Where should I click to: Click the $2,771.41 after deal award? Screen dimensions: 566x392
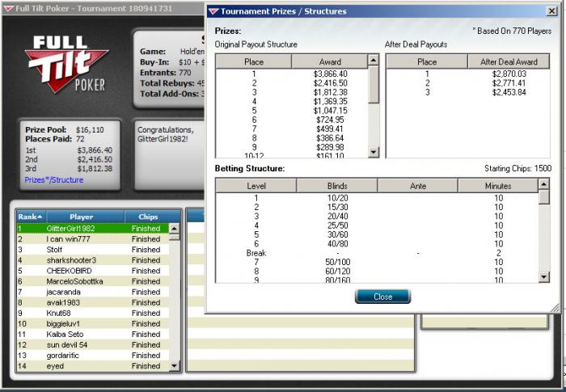509,83
